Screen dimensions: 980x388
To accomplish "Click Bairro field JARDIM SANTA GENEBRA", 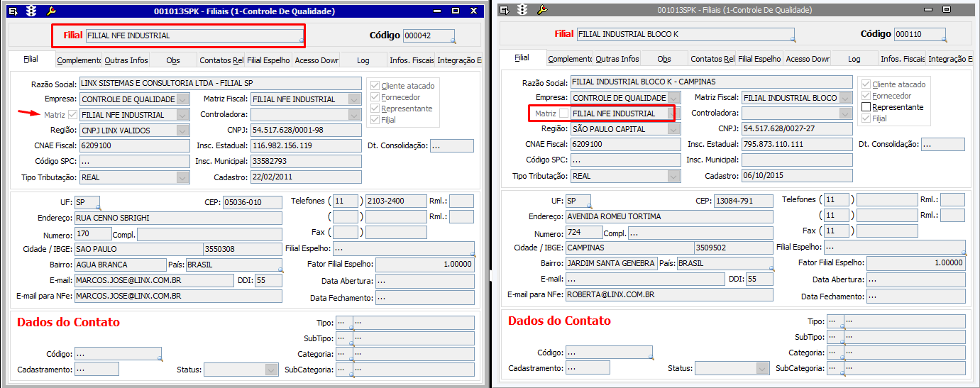I will pos(611,263).
